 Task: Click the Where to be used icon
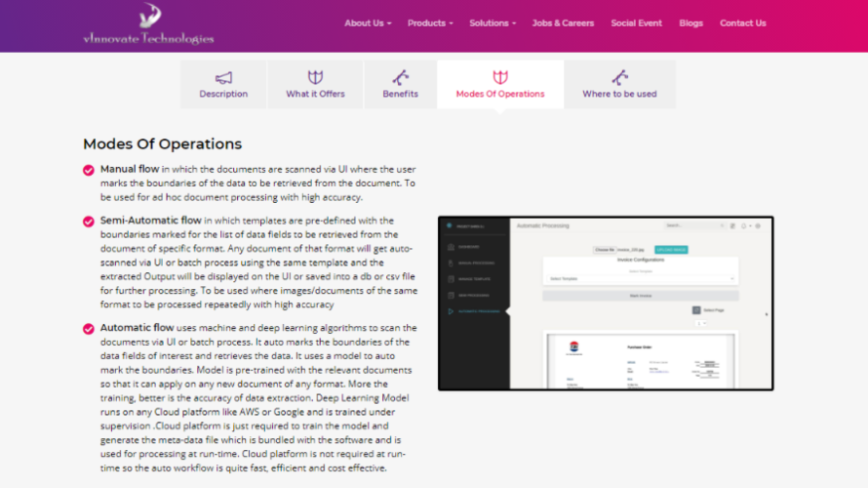[619, 77]
